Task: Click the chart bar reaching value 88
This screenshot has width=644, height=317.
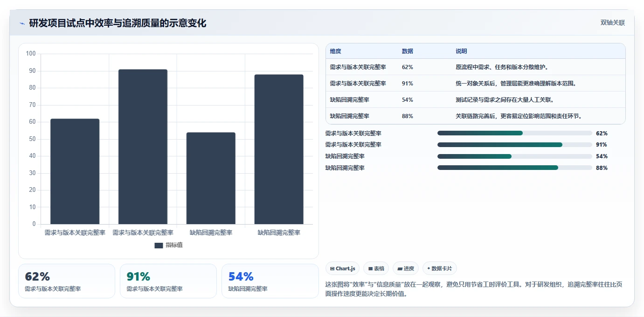Action: point(279,149)
